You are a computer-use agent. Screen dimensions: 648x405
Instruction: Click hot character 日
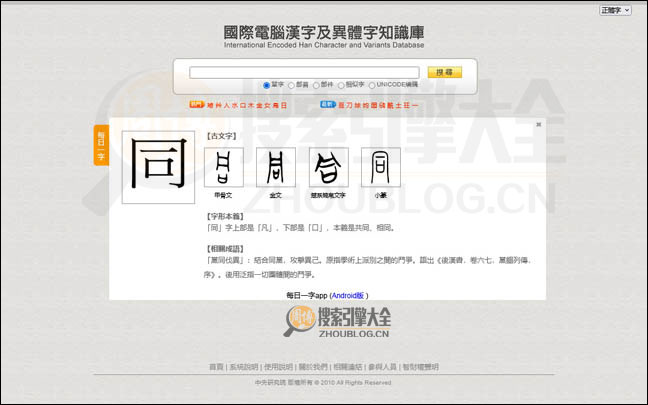(284, 105)
